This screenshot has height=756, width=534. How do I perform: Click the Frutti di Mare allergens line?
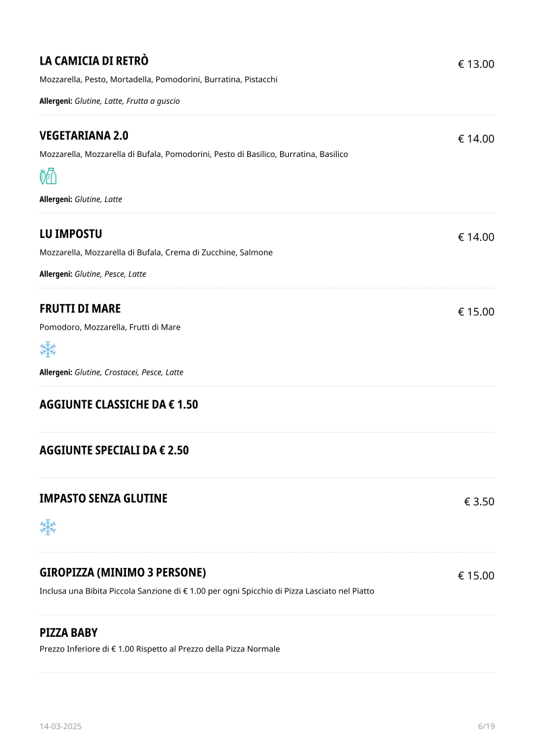click(x=111, y=373)
